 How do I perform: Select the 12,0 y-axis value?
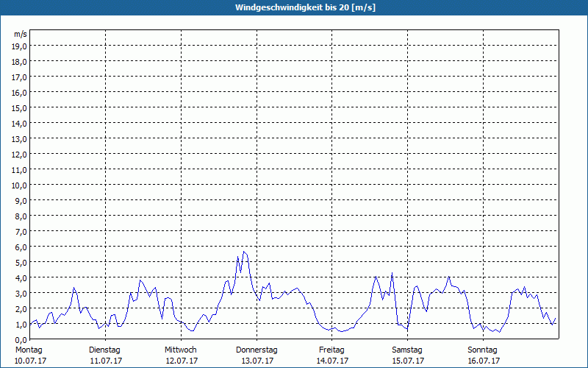[x=19, y=155]
